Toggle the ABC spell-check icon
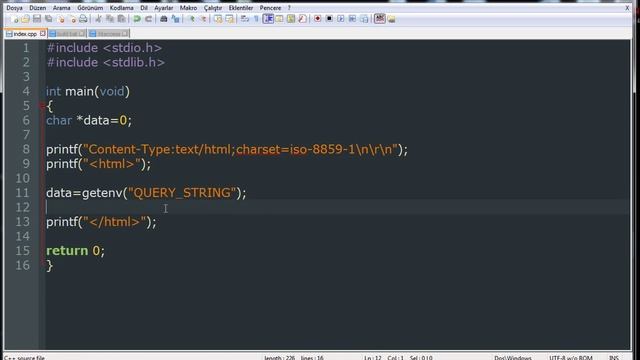The width and height of the screenshot is (640, 360). click(x=380, y=19)
